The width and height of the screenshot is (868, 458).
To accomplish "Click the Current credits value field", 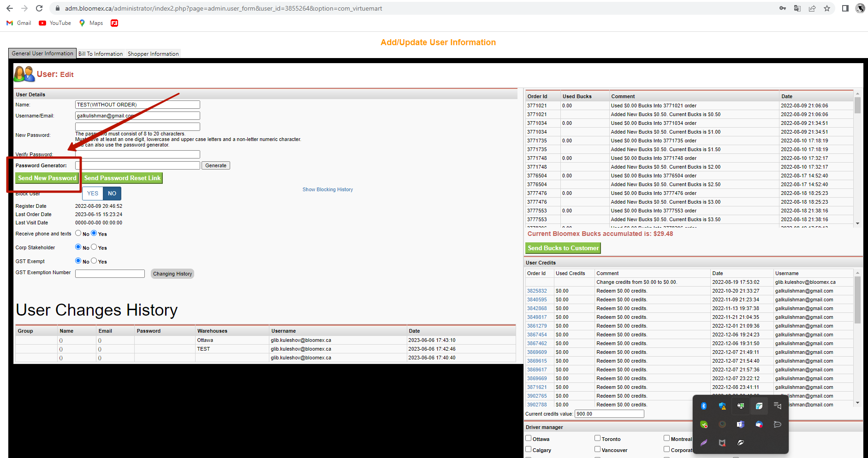I will (609, 414).
